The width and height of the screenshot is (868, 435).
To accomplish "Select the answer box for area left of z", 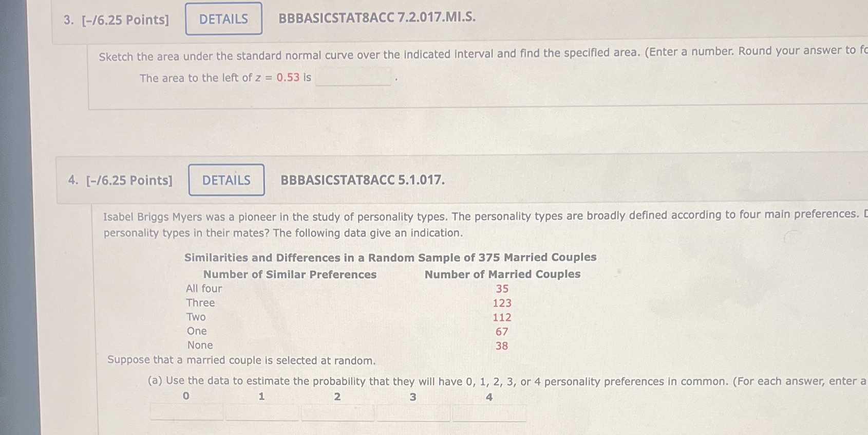I will [352, 77].
